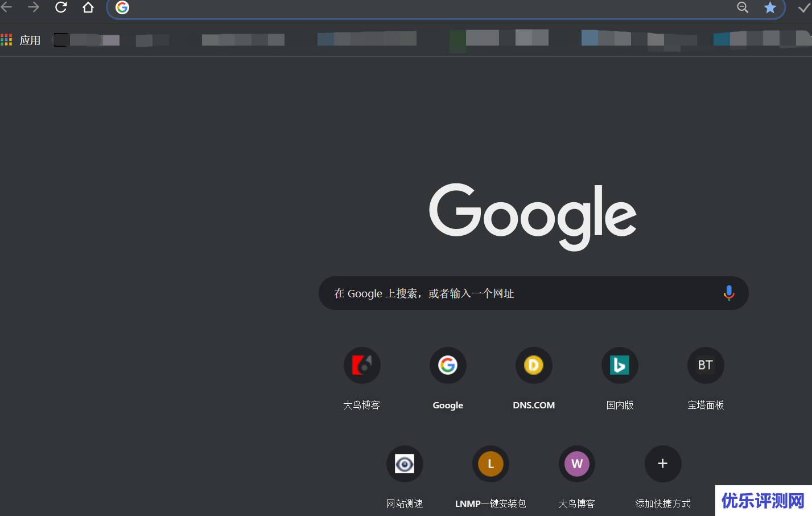
Task: Click the 应用 label in bookmarks bar
Action: (30, 40)
